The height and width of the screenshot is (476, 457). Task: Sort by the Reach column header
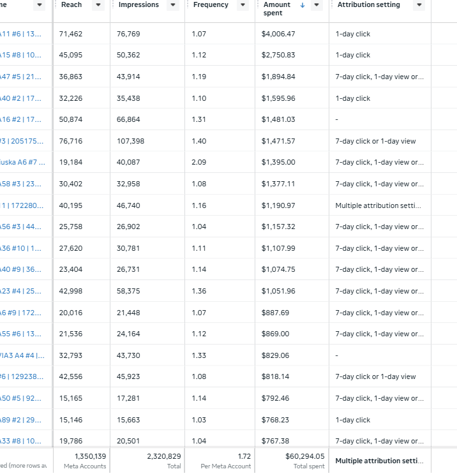click(x=71, y=5)
